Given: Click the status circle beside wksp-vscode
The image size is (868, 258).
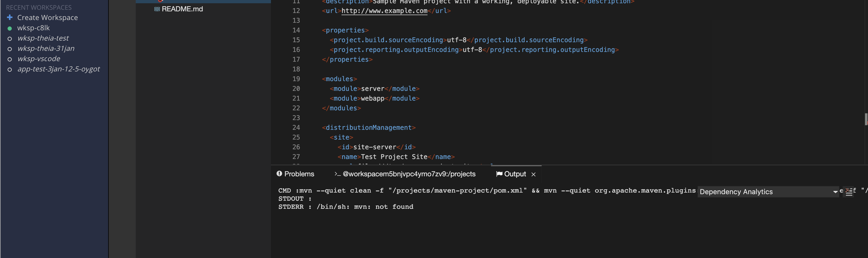Looking at the screenshot, I should point(10,59).
